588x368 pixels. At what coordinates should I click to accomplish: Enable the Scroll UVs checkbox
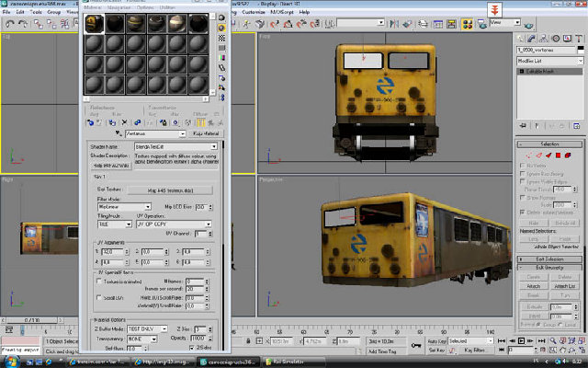[x=99, y=299]
